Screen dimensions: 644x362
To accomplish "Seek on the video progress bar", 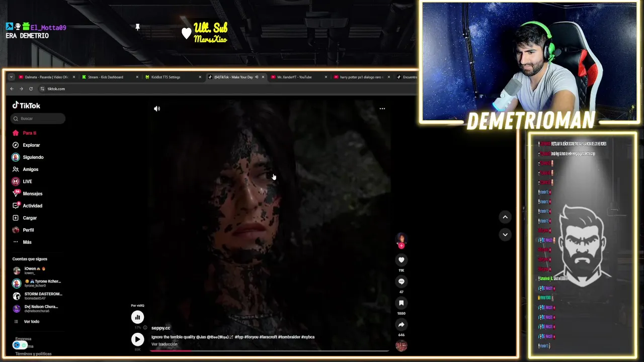I will click(269, 351).
